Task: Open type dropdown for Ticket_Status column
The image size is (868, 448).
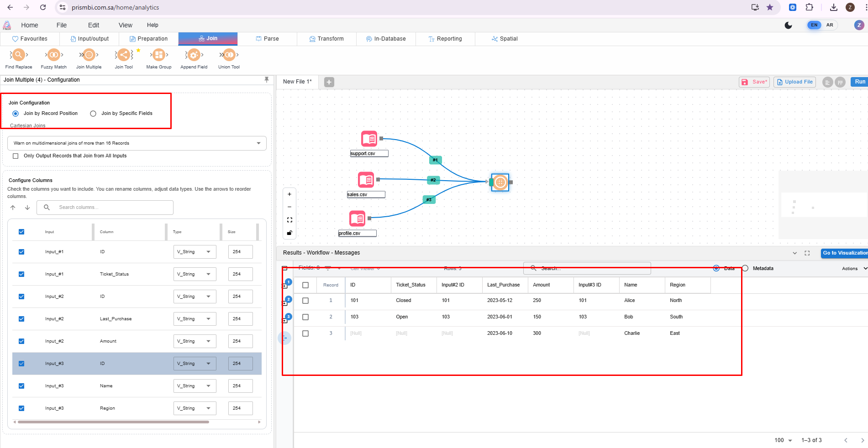Action: [x=195, y=274]
